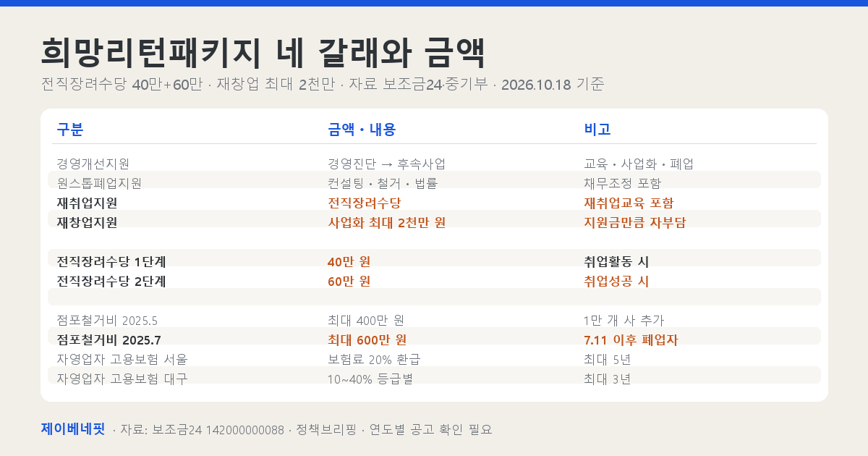Select the '자영업자 고용보험 서울' row label
The width and height of the screenshot is (868, 456).
122,359
